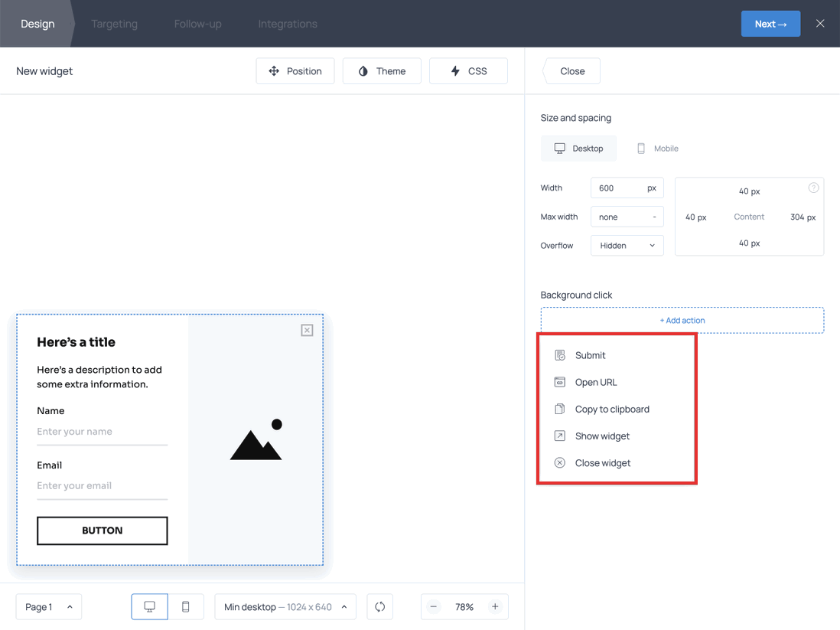Click the Add action link
This screenshot has width=840, height=630.
(682, 320)
